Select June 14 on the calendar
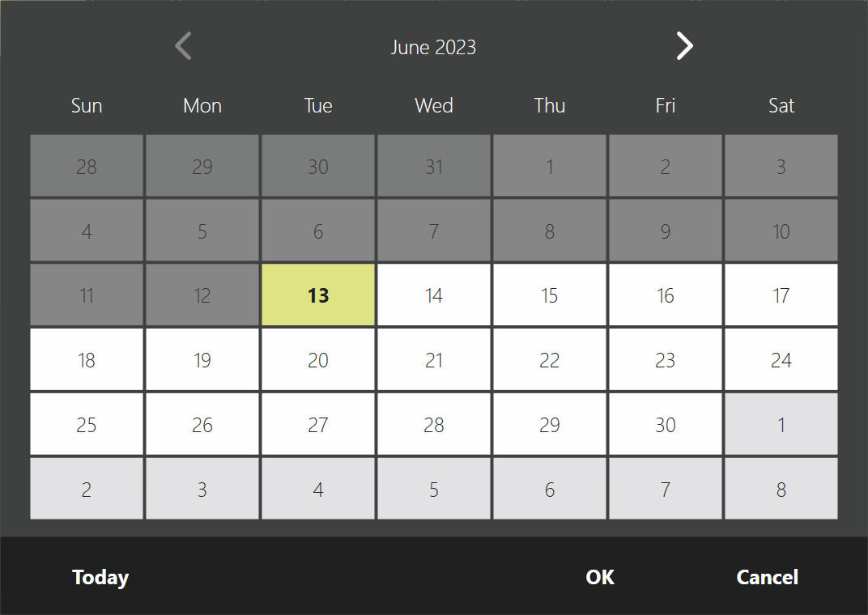 point(434,295)
